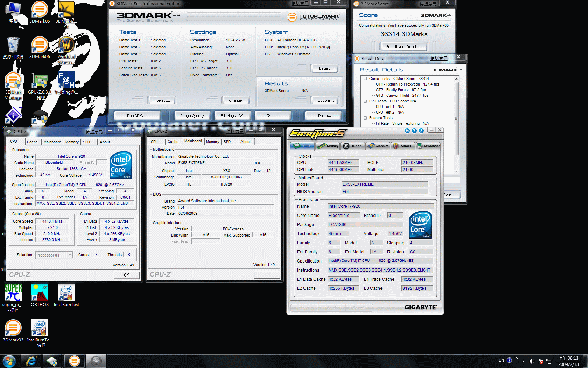
Task: Click EN language indicator in taskbar
Action: [501, 360]
